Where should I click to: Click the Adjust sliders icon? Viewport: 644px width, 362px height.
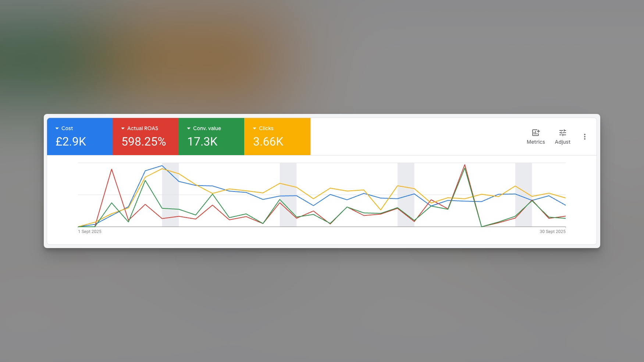coord(562,133)
